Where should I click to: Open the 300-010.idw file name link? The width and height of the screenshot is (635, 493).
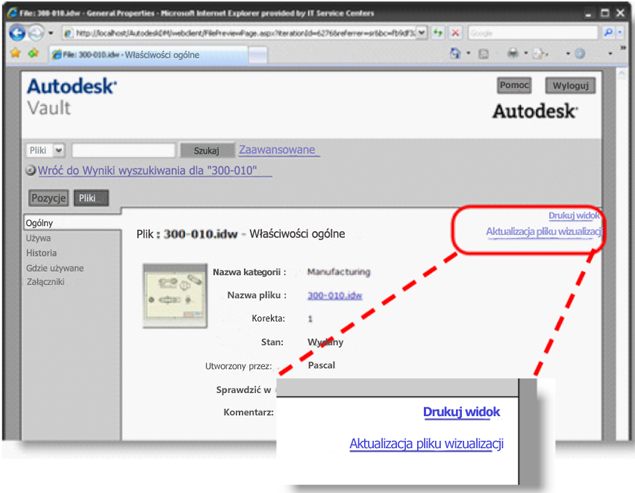[335, 295]
